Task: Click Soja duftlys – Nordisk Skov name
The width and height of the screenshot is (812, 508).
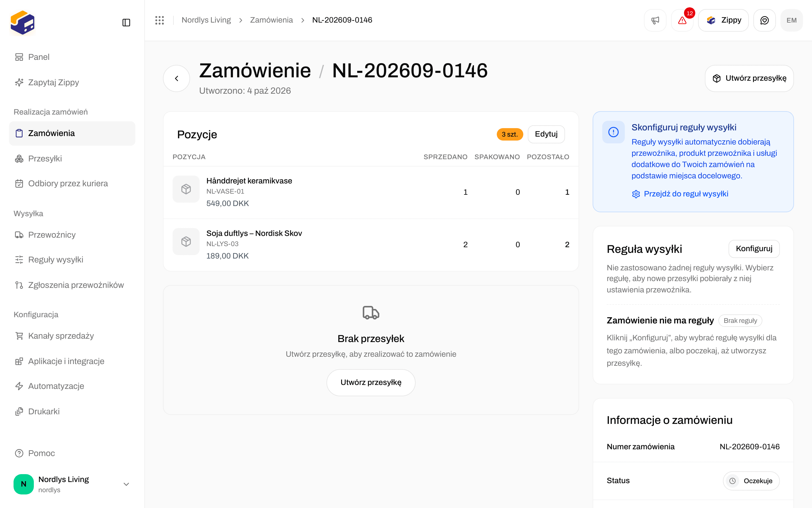Action: (254, 233)
